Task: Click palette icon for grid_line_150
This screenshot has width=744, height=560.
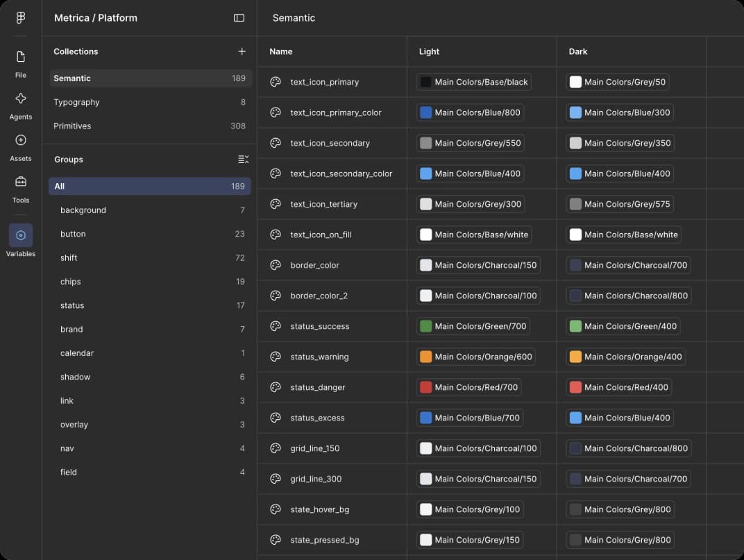Action: click(x=276, y=448)
